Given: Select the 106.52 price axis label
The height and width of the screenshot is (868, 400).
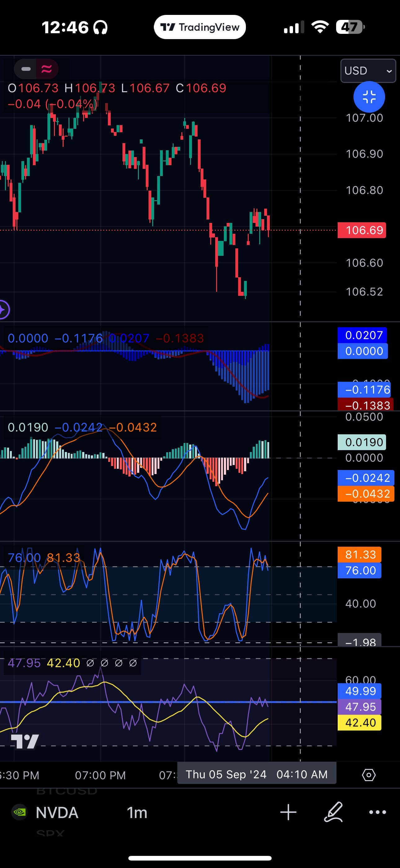Looking at the screenshot, I should pos(364,292).
